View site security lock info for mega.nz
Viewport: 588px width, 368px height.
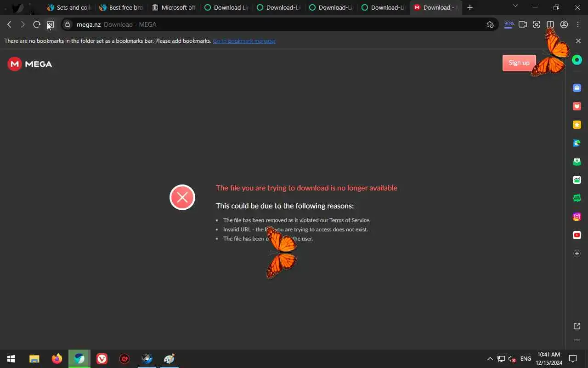68,24
